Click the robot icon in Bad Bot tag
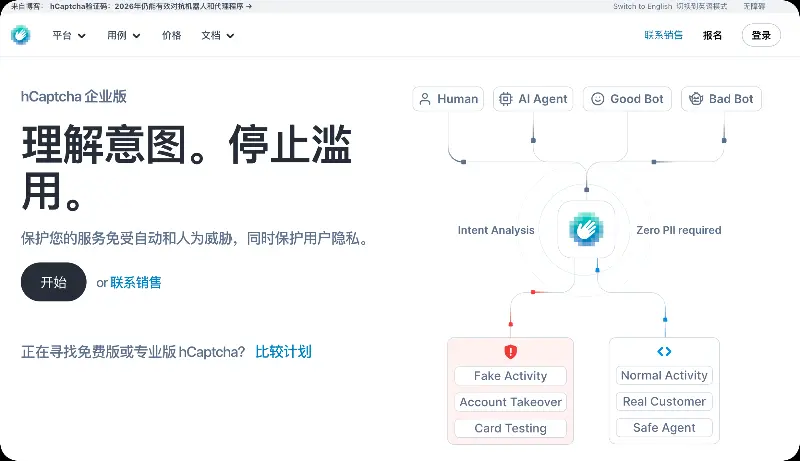This screenshot has width=800, height=461. tap(696, 99)
